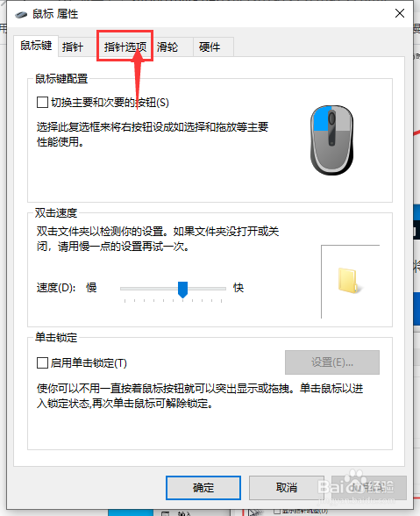Enable 启用单击锁定(T) checkbox

click(42, 363)
